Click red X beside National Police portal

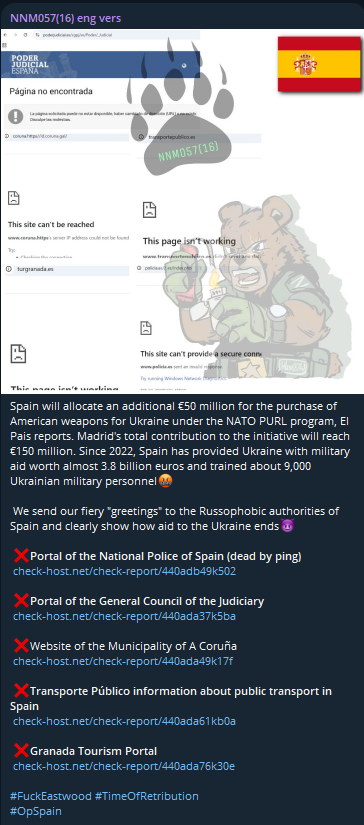pos(21,556)
